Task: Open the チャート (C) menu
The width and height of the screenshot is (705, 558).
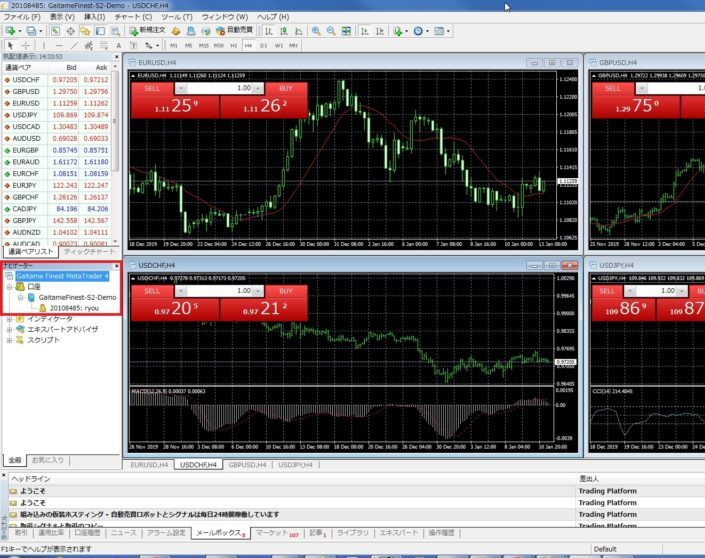Action: pos(133,17)
